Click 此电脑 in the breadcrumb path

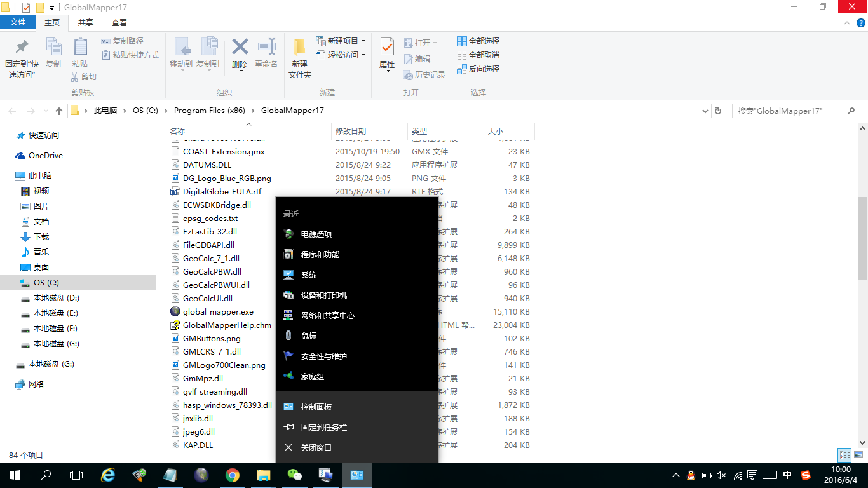point(105,111)
